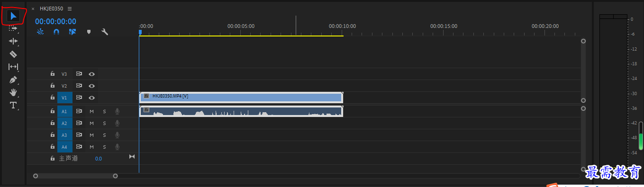
Task: Toggle insert sequences as nests option
Action: [x=40, y=32]
